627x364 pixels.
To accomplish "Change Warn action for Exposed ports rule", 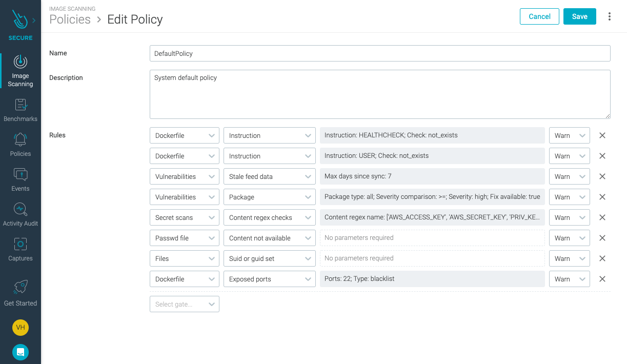I will coord(570,279).
